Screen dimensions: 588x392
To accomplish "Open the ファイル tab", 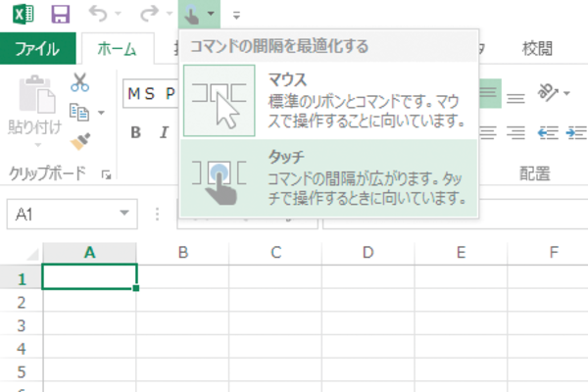I will 37,49.
